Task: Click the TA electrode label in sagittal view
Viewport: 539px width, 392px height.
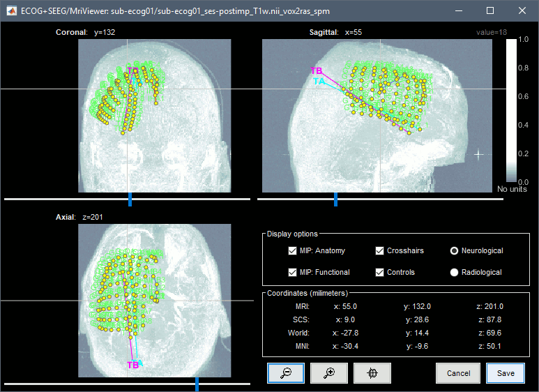Action: [x=319, y=81]
